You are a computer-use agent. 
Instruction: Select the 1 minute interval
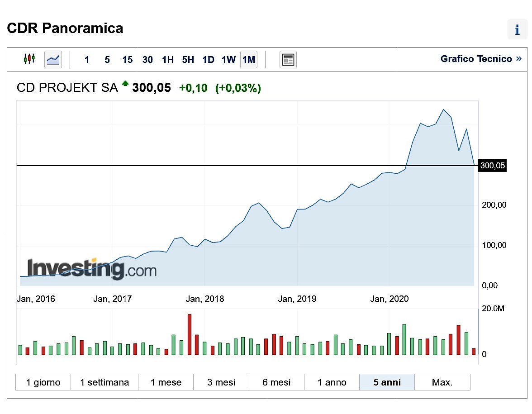(87, 60)
